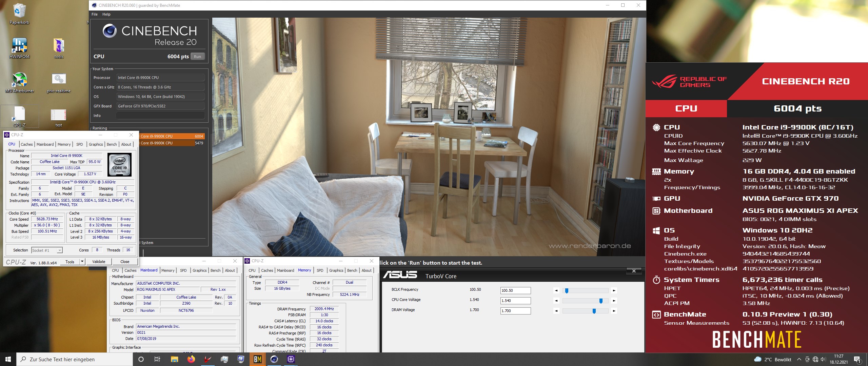Expand the Tools button dropdown arrow

click(82, 262)
